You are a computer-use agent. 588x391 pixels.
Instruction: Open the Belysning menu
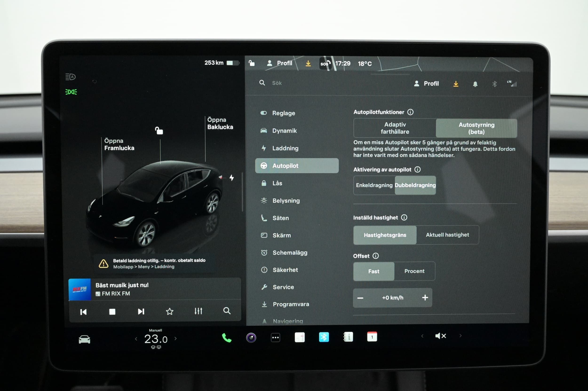tap(297, 201)
